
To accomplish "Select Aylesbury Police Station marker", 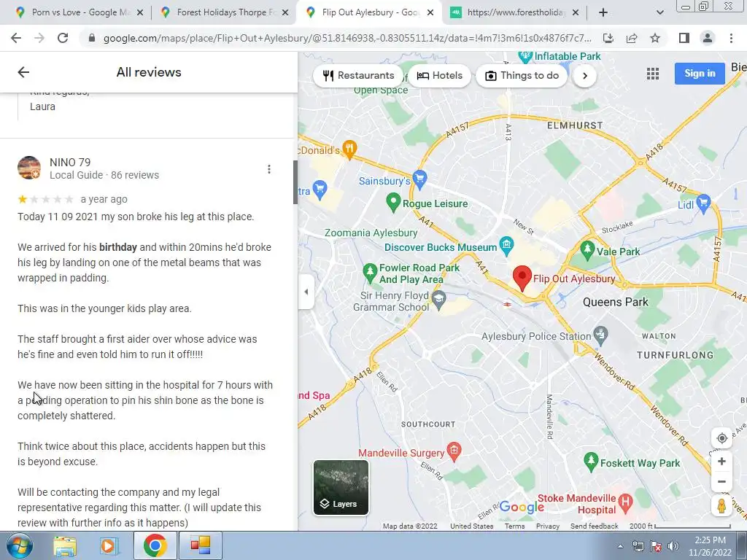I will (x=601, y=335).
